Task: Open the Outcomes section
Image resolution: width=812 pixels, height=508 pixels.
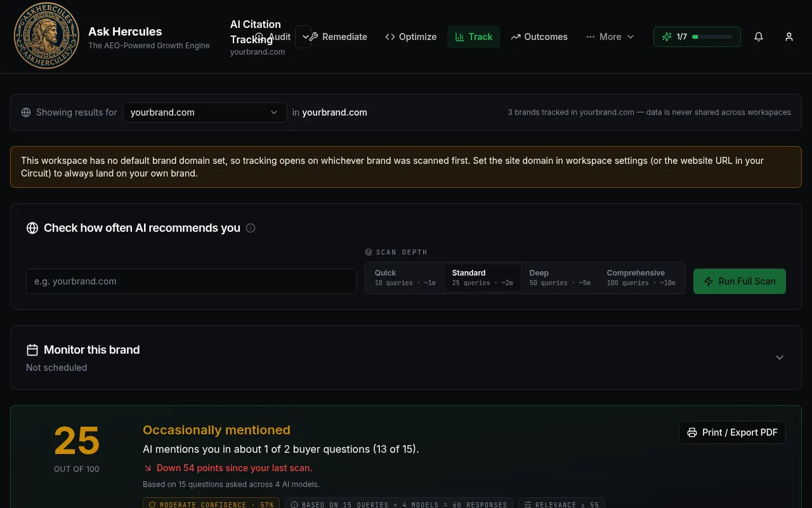Action: click(x=539, y=37)
